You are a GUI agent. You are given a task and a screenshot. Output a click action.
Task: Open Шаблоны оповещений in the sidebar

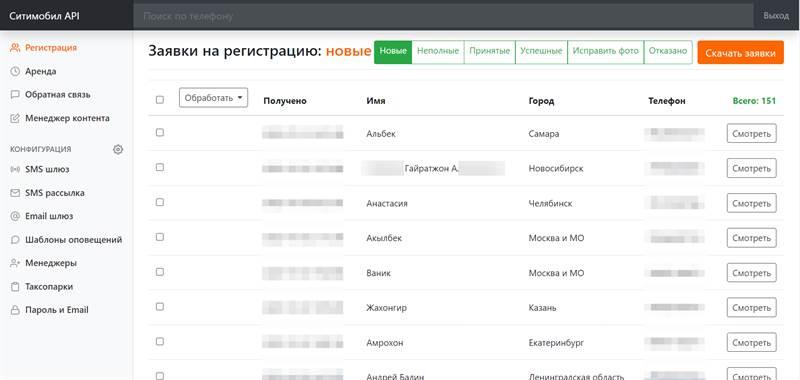click(x=73, y=240)
